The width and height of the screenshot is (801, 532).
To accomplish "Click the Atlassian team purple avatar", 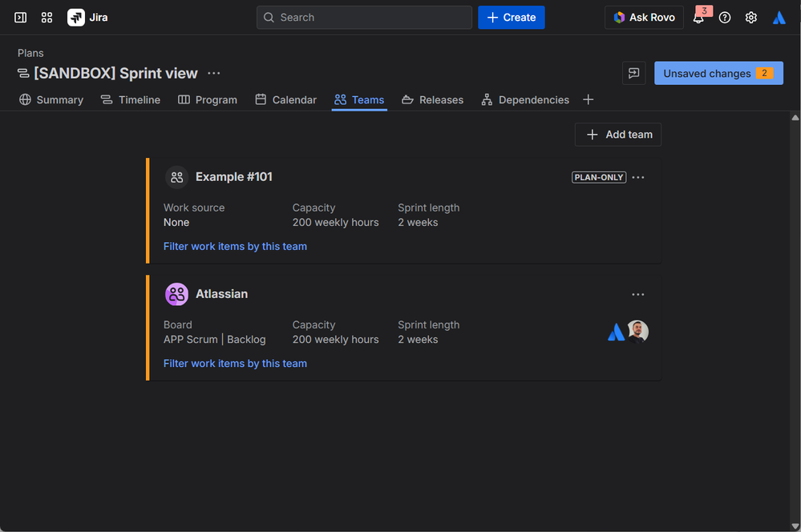I will point(176,294).
